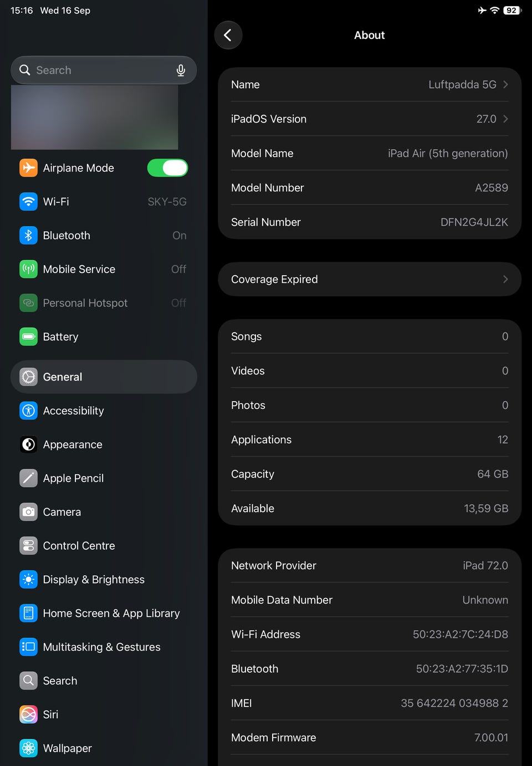The image size is (532, 766).
Task: Tap the Videos row
Action: pyautogui.click(x=370, y=371)
